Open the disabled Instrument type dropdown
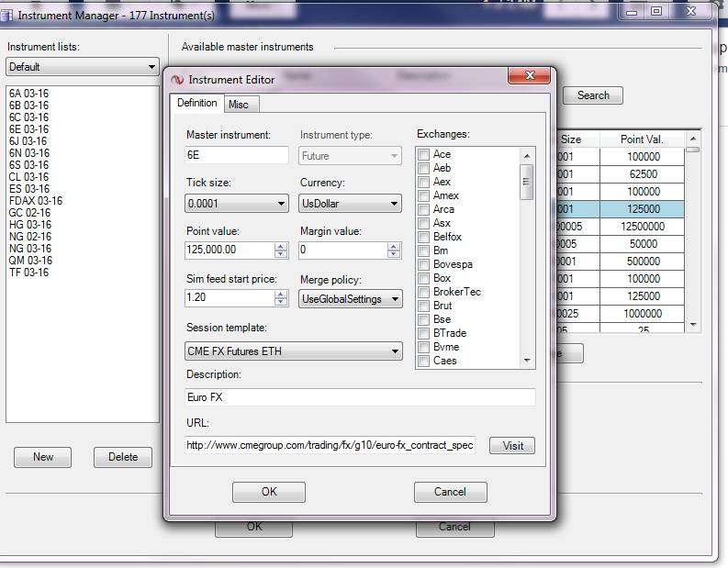The height and width of the screenshot is (568, 728). tap(350, 156)
